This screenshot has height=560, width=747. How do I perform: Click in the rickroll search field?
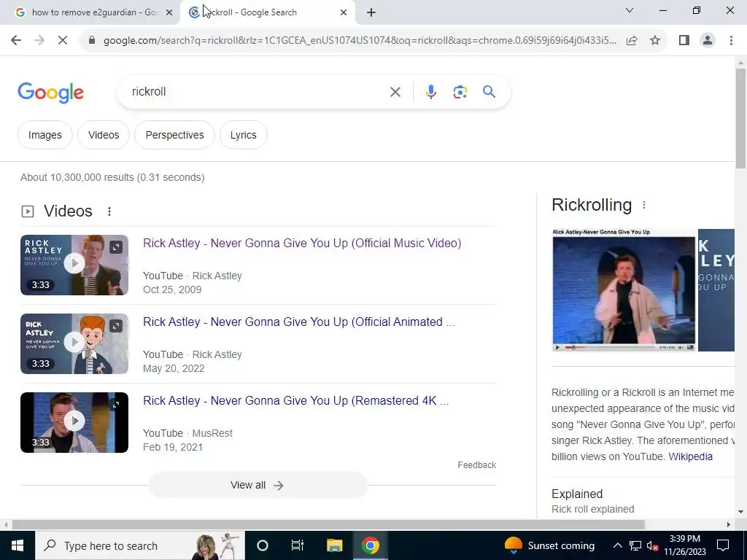tap(258, 91)
